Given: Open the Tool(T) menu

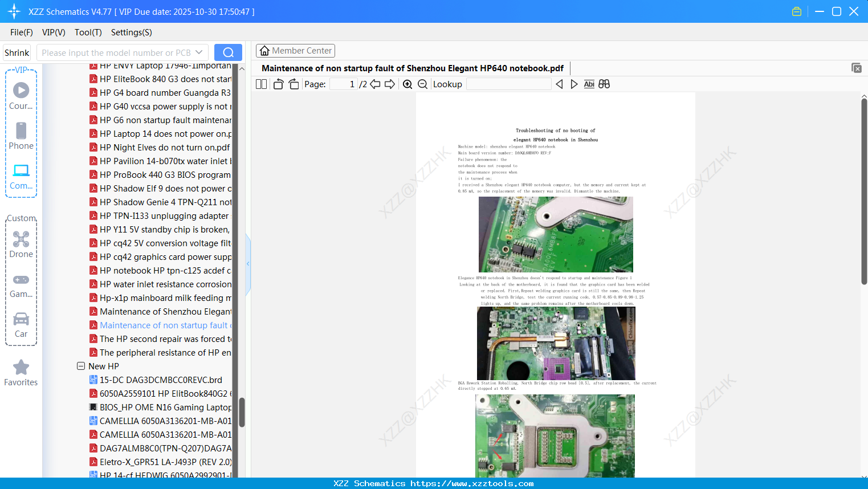Looking at the screenshot, I should point(88,32).
